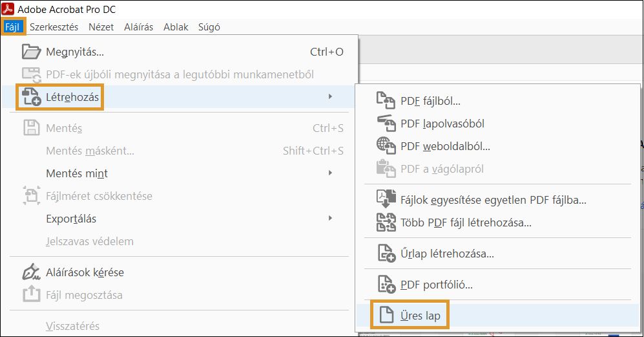644x337 pixels.
Task: Click the PDF a vágólapról clipboard icon
Action: click(x=386, y=168)
